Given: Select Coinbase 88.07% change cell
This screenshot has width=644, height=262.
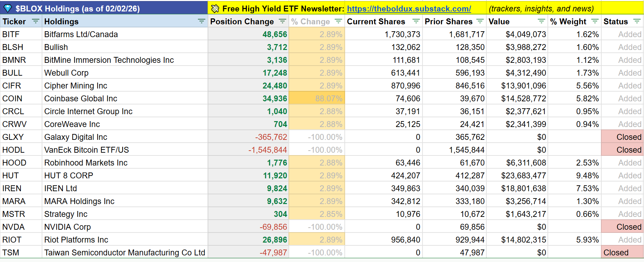Looking at the screenshot, I should coord(317,98).
